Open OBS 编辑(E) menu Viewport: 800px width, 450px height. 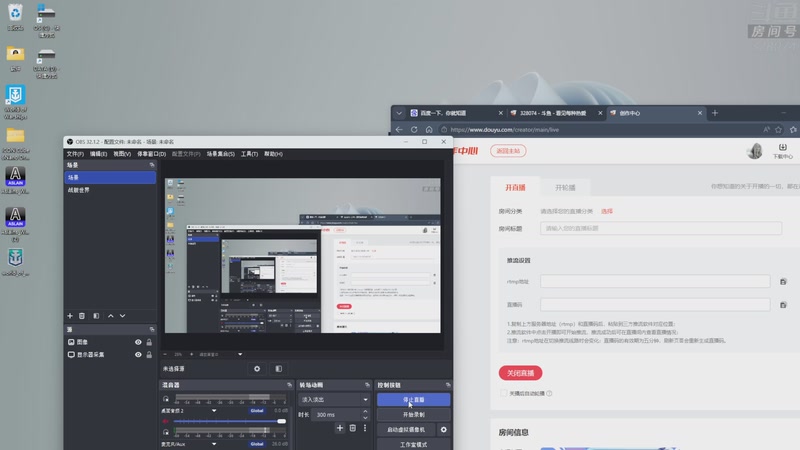coord(98,154)
